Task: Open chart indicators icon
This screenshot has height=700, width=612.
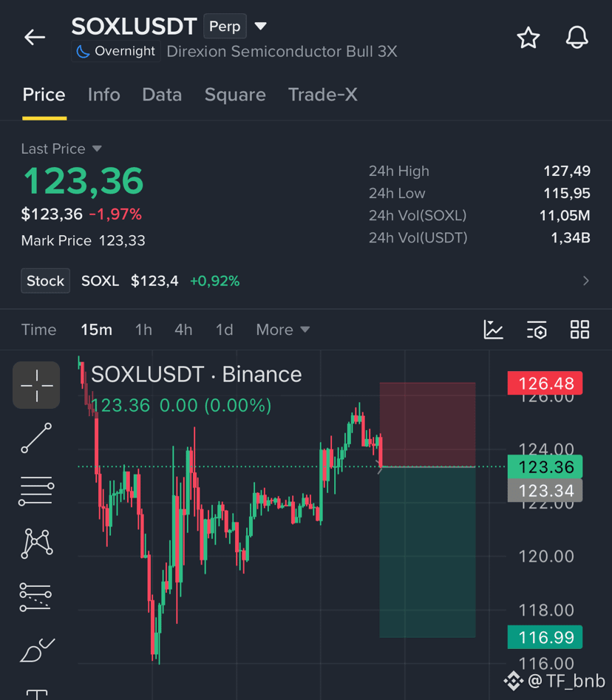Action: 494,330
